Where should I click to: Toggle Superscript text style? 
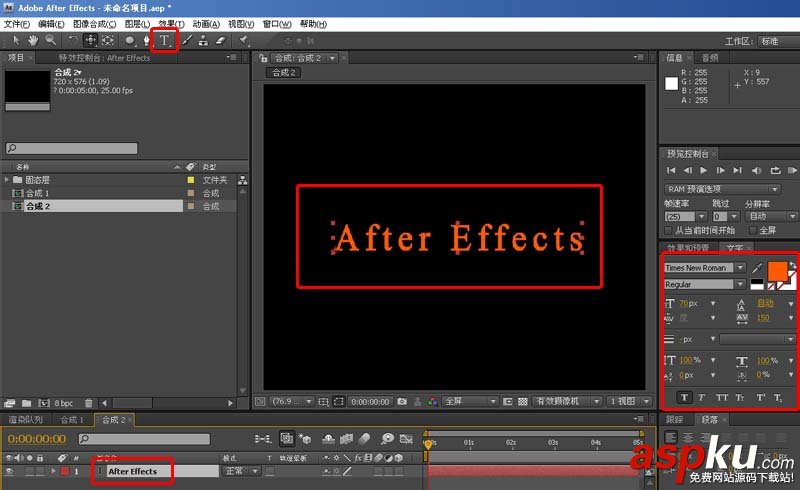(x=760, y=397)
